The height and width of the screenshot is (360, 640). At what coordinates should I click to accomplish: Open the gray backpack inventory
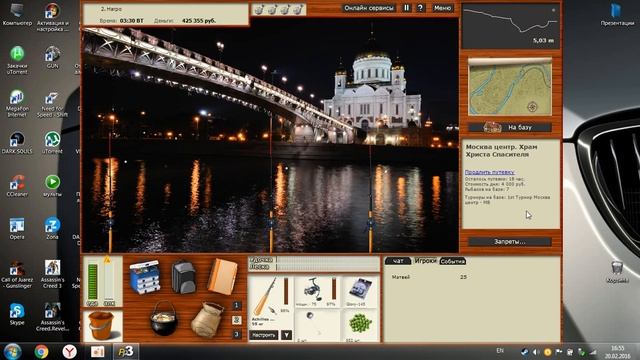coord(184,277)
